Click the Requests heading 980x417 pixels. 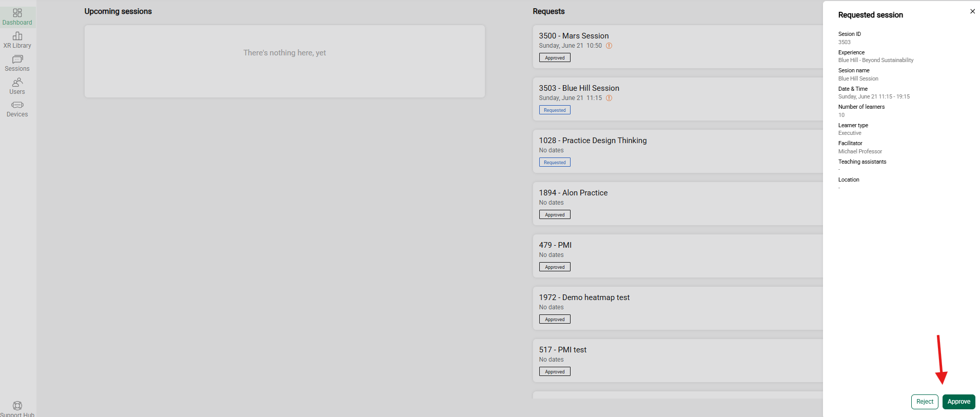548,11
